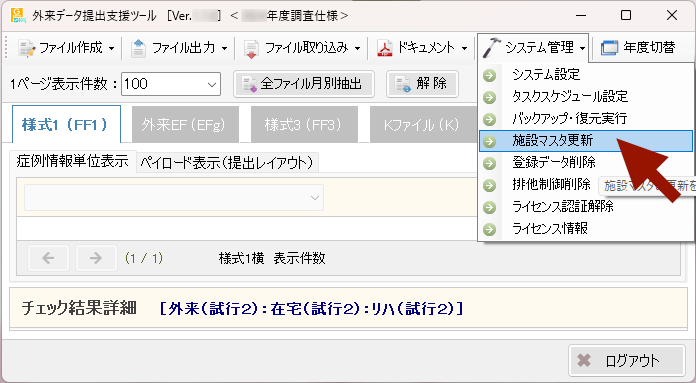Choose 施設マスタ更新 menu entry
Screen dimensions: 696x383
pos(586,141)
